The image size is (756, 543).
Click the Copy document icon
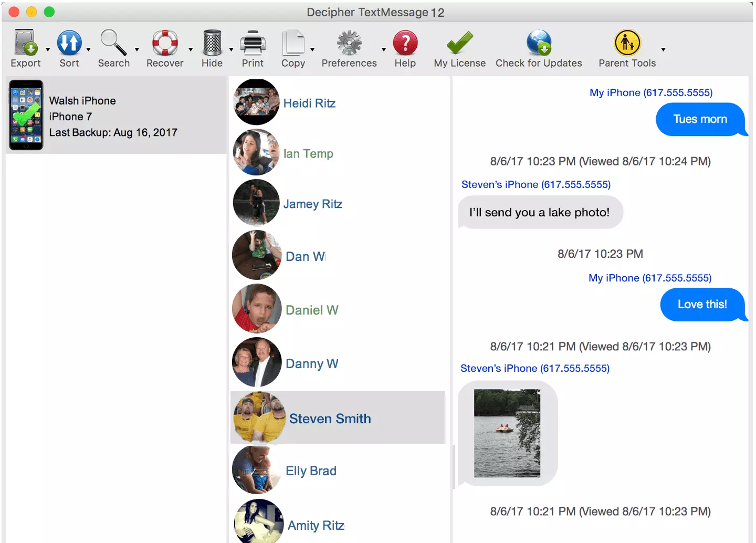[x=293, y=43]
